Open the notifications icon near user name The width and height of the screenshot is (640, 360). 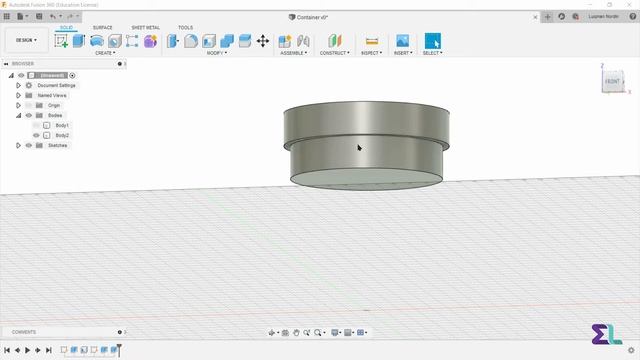pos(576,16)
